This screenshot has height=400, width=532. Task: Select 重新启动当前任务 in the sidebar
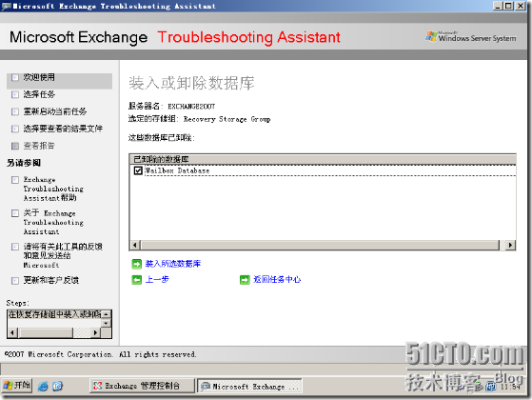55,111
